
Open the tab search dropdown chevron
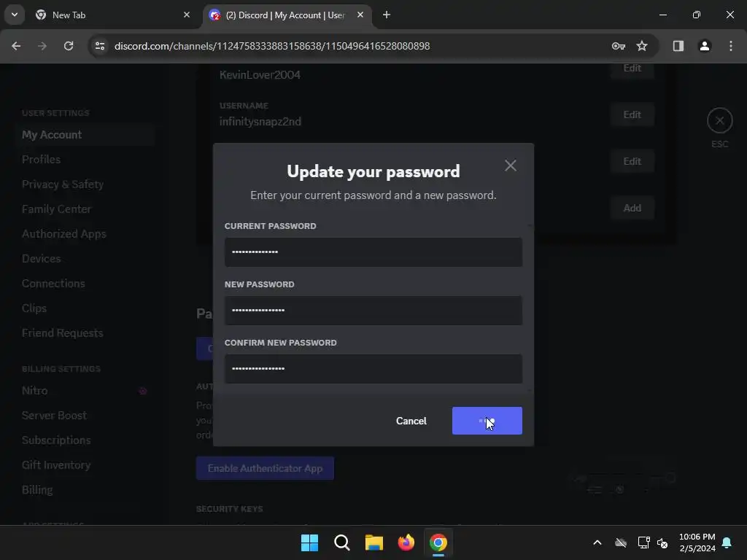point(15,15)
